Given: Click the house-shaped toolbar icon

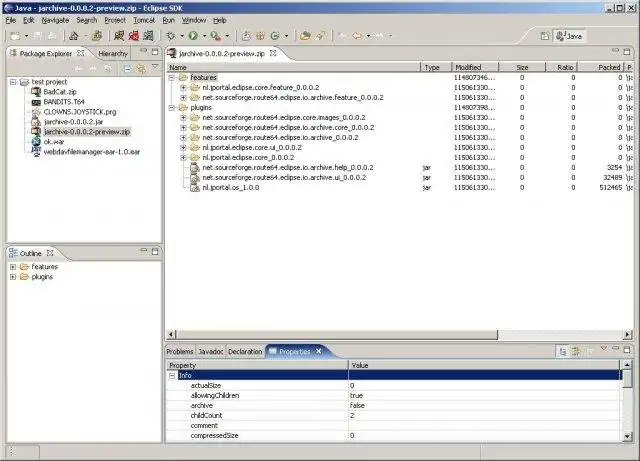Looking at the screenshot, I should (x=74, y=36).
